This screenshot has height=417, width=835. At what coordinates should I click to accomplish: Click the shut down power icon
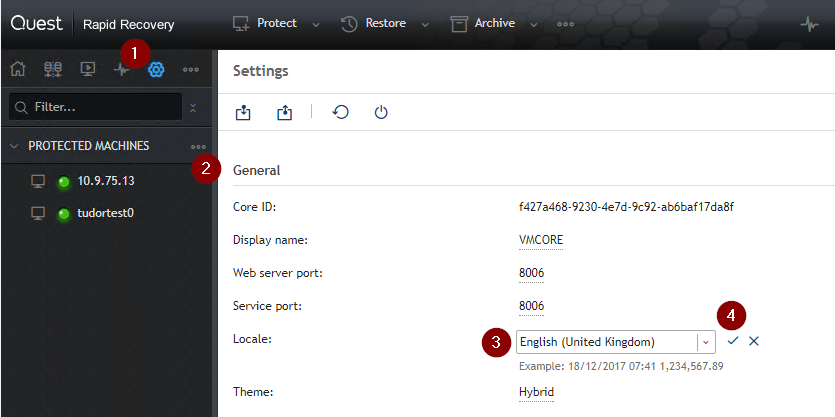pos(381,112)
